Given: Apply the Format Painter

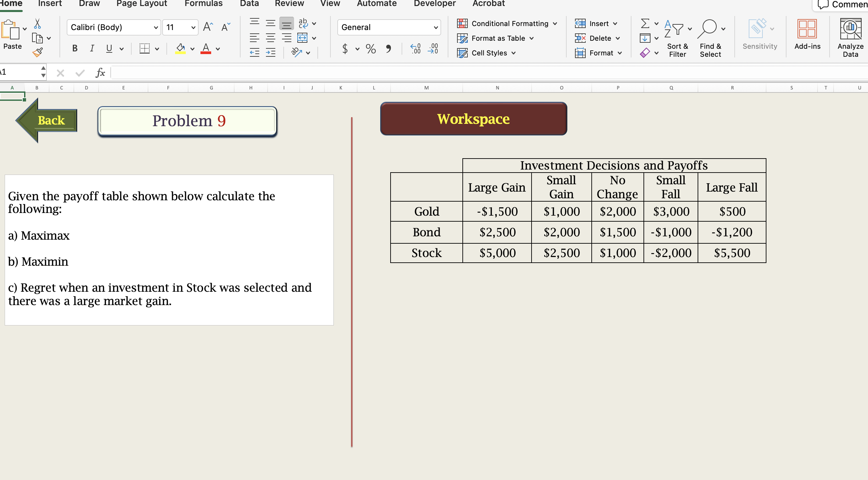Looking at the screenshot, I should pos(37,52).
